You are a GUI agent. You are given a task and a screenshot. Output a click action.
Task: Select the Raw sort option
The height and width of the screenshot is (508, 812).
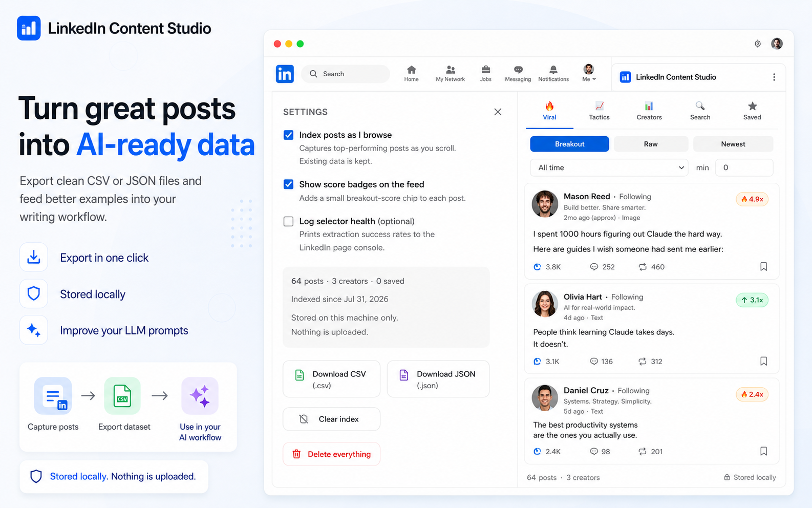click(651, 144)
